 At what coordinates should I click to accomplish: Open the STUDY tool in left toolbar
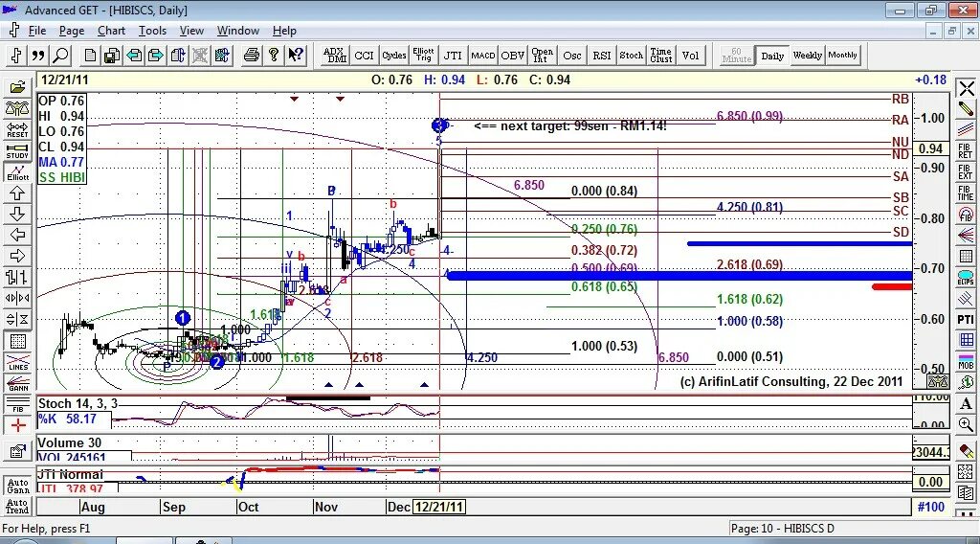[17, 151]
